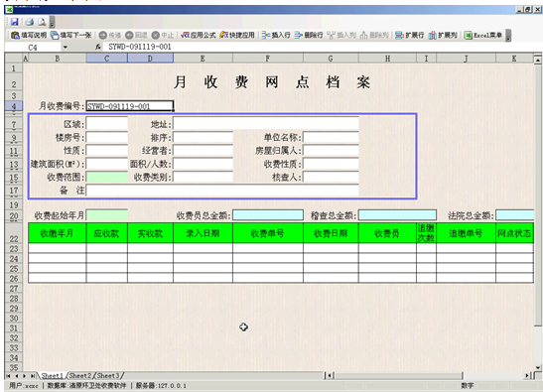This screenshot has width=543, height=392.
Task: Click the last-sheet navigation arrow
Action: 33,376
